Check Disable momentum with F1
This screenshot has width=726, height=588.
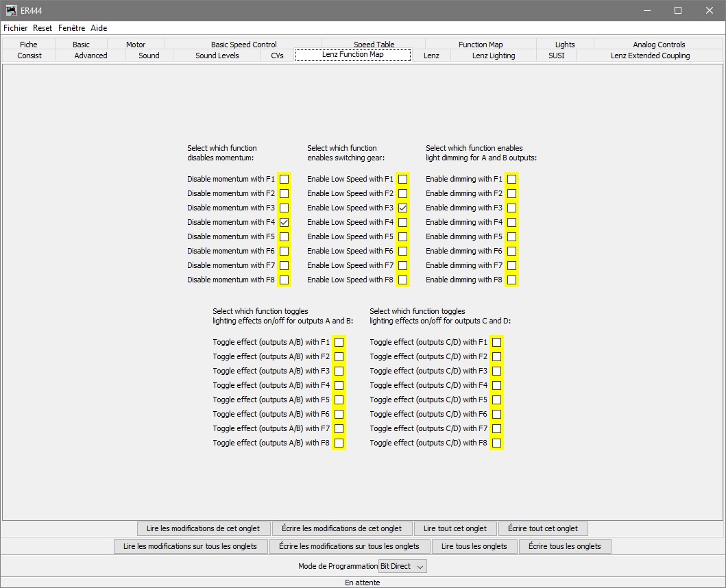click(285, 179)
